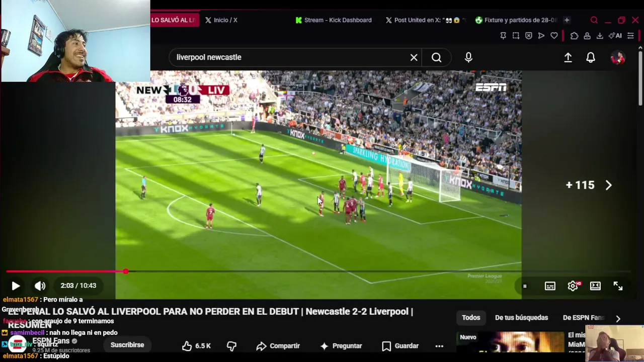Click the Suscribirse button
The width and height of the screenshot is (644, 362).
pyautogui.click(x=127, y=345)
